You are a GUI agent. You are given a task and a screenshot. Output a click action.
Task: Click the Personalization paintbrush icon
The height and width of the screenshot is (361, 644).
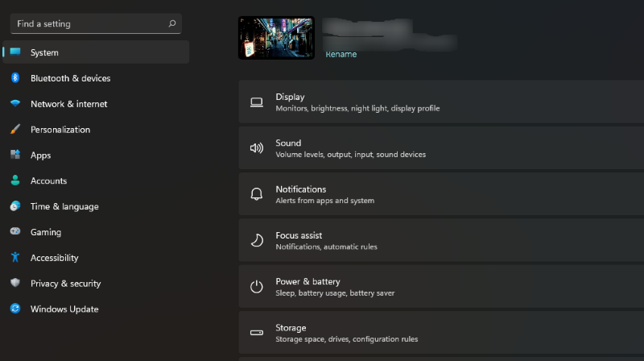[14, 130]
